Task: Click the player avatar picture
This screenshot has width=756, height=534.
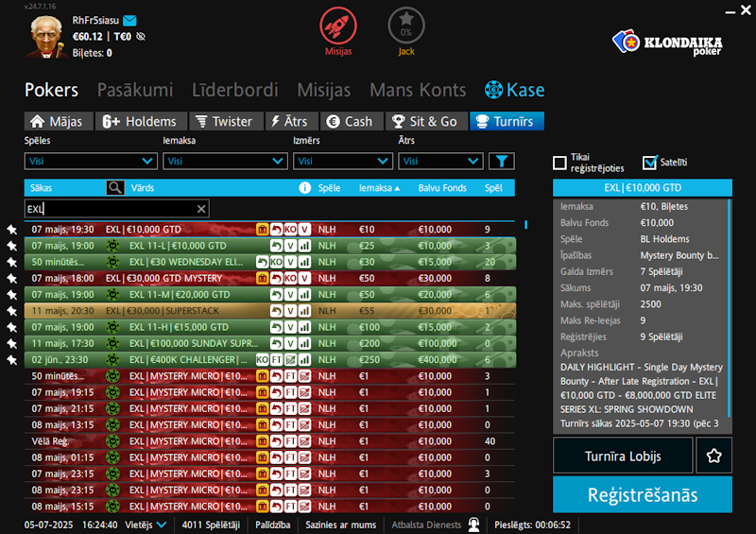Action: tap(46, 37)
